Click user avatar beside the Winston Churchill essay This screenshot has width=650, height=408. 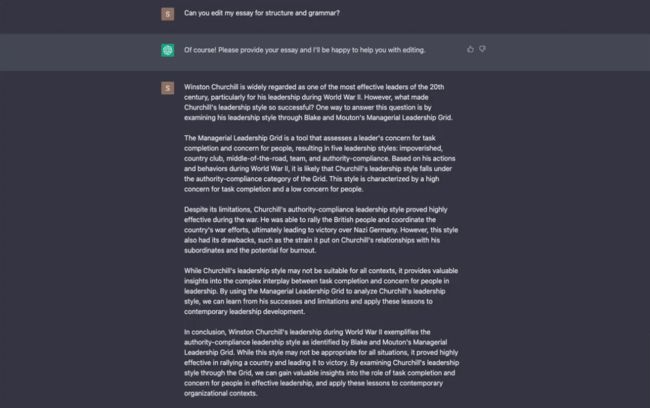coord(167,88)
